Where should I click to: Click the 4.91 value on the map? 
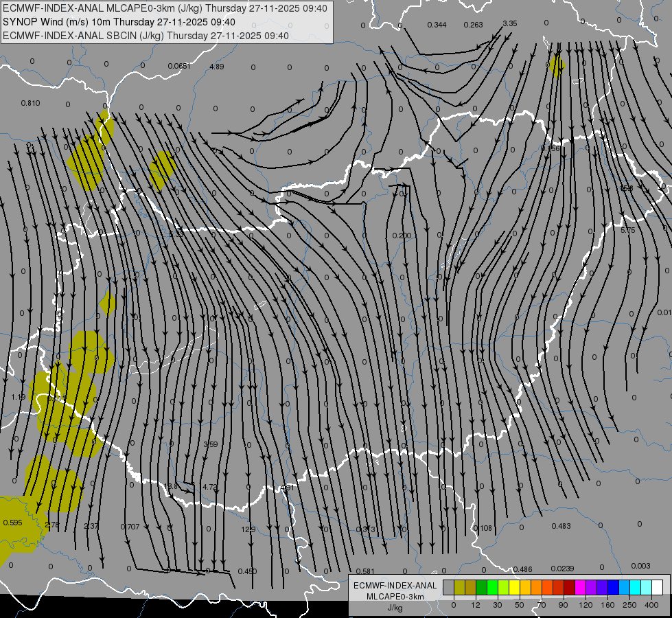tap(288, 488)
